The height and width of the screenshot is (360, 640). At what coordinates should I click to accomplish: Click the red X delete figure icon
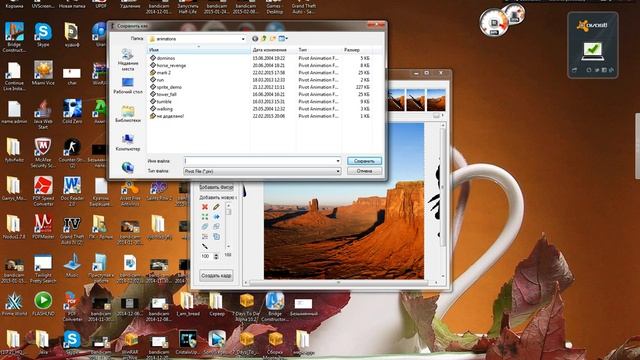205,207
